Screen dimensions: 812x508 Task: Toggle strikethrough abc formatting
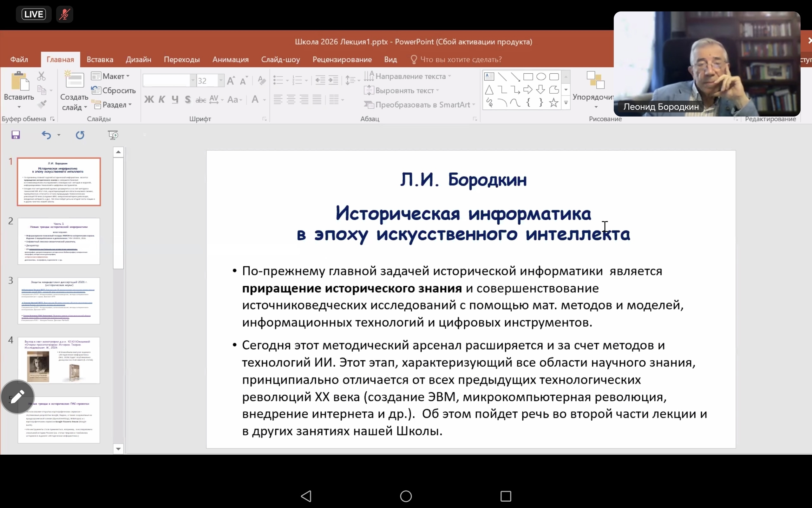pos(201,100)
